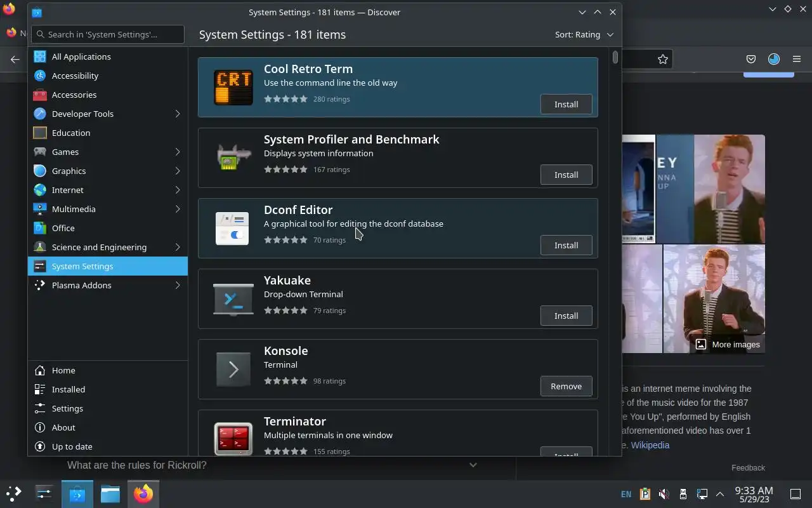Switch to Firefox in the taskbar
The width and height of the screenshot is (812, 508).
click(143, 493)
